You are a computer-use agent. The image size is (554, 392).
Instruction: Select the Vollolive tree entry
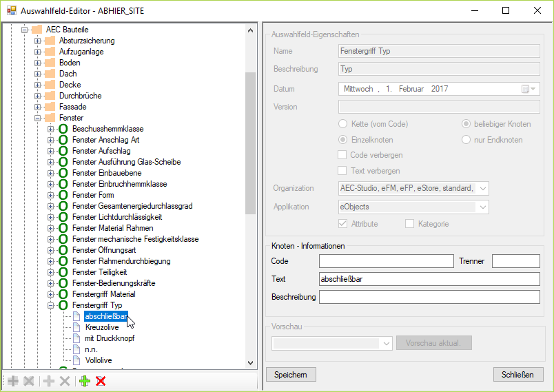(x=99, y=360)
